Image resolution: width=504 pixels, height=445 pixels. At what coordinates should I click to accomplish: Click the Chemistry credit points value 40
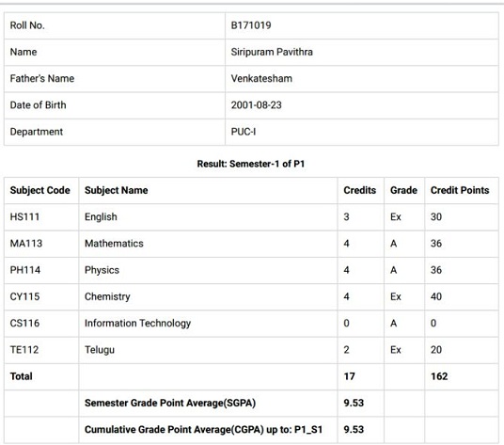[x=436, y=296]
